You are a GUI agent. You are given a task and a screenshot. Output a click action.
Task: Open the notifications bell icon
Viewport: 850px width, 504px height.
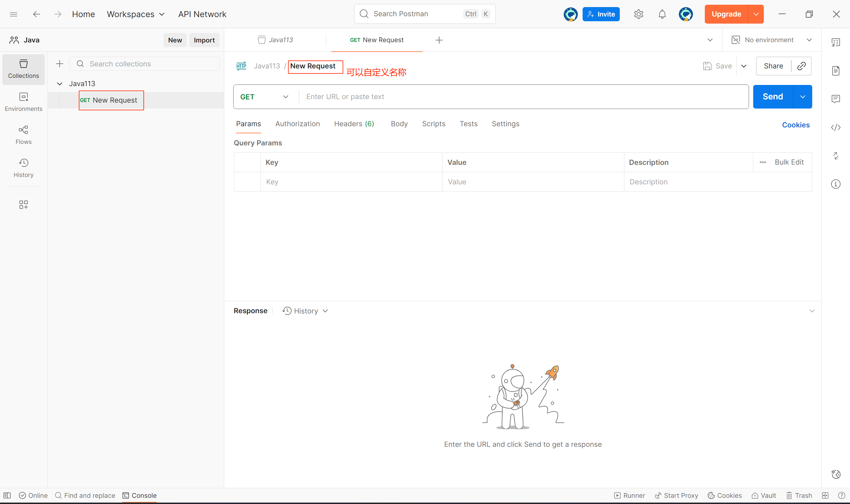[662, 14]
